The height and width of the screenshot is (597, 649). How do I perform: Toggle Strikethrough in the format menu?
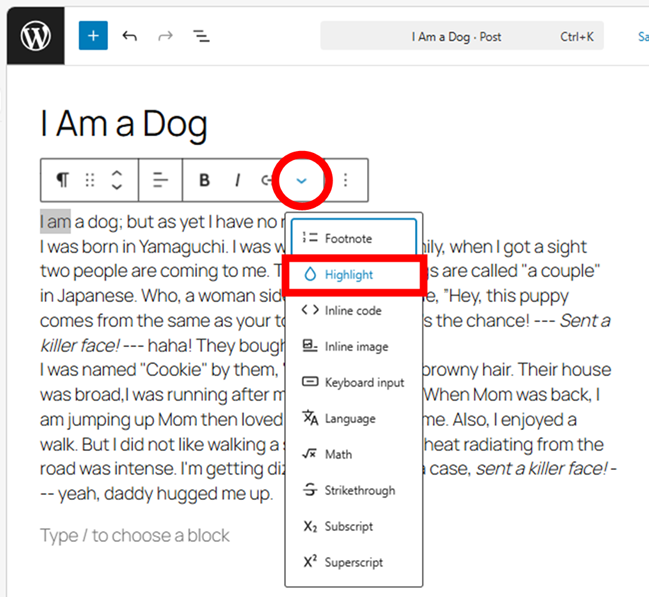356,490
